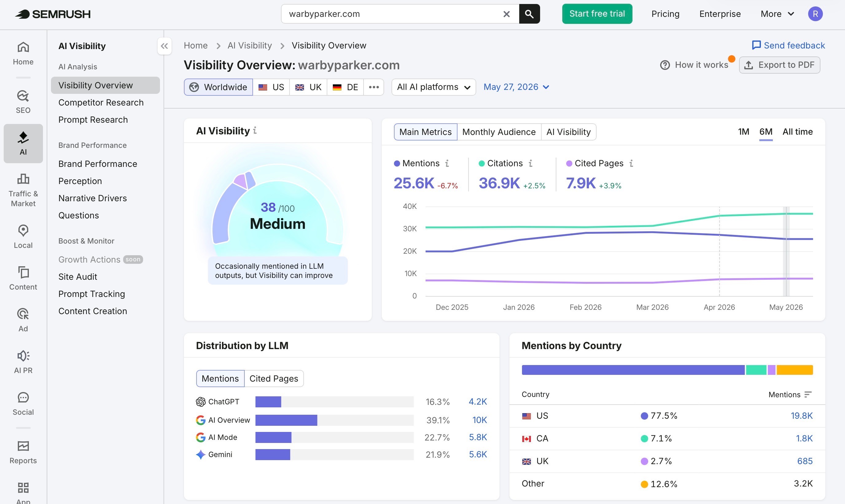Open the Pricing link

pos(665,14)
